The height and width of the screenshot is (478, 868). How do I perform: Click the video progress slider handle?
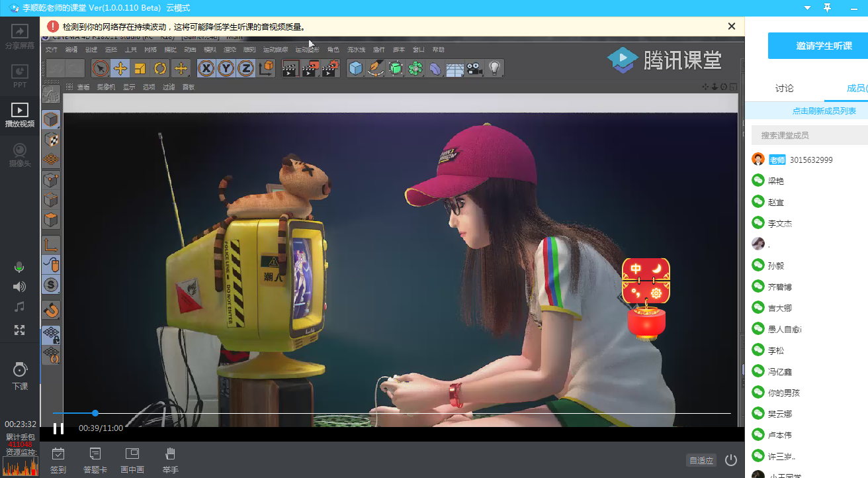tap(95, 413)
